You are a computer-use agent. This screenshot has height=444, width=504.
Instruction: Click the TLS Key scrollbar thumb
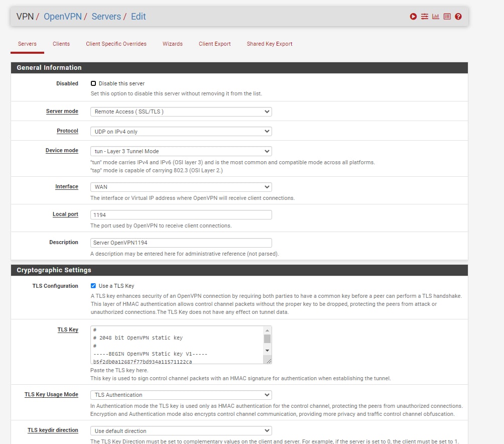tap(267, 339)
